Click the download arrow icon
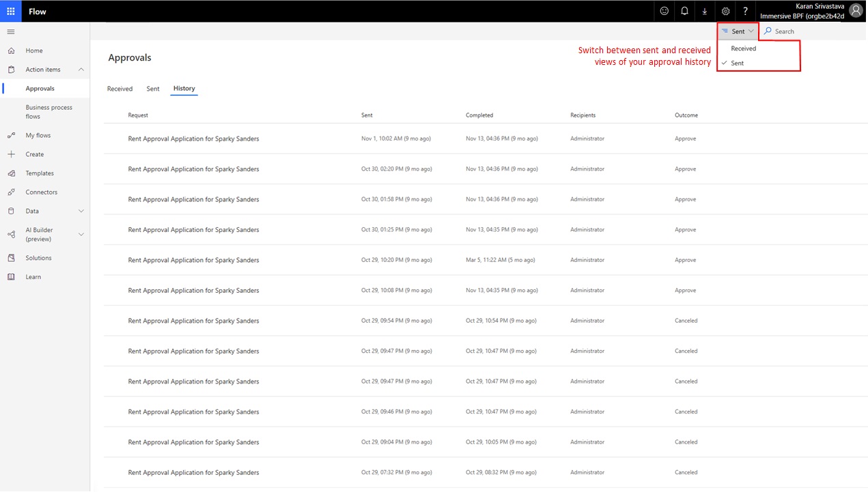 [x=705, y=11]
